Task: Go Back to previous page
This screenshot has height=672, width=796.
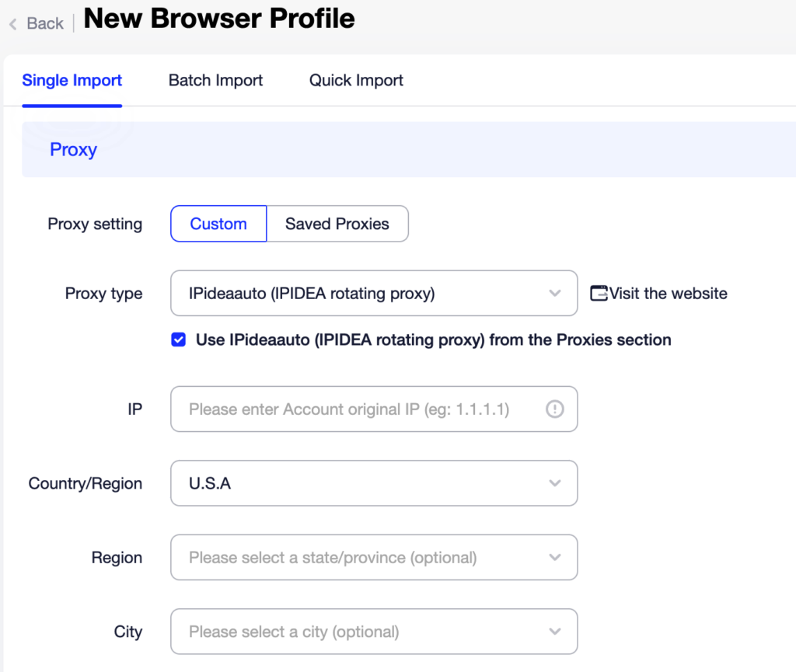Action: (44, 23)
